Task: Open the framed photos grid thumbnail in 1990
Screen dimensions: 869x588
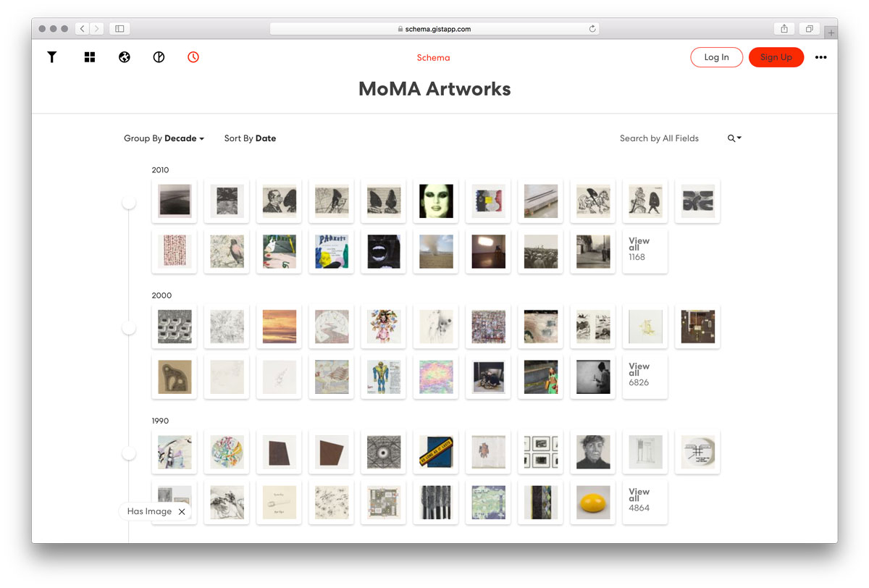Action: pyautogui.click(x=541, y=452)
